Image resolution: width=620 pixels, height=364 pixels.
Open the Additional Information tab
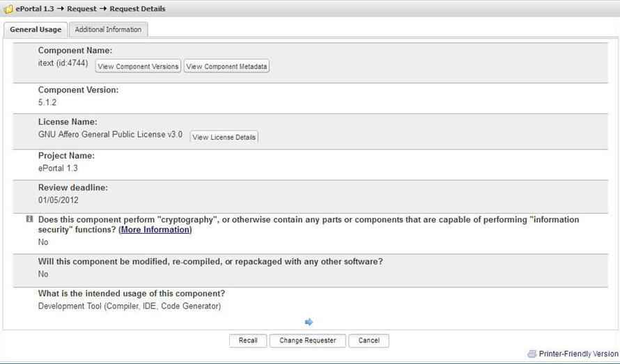[108, 29]
